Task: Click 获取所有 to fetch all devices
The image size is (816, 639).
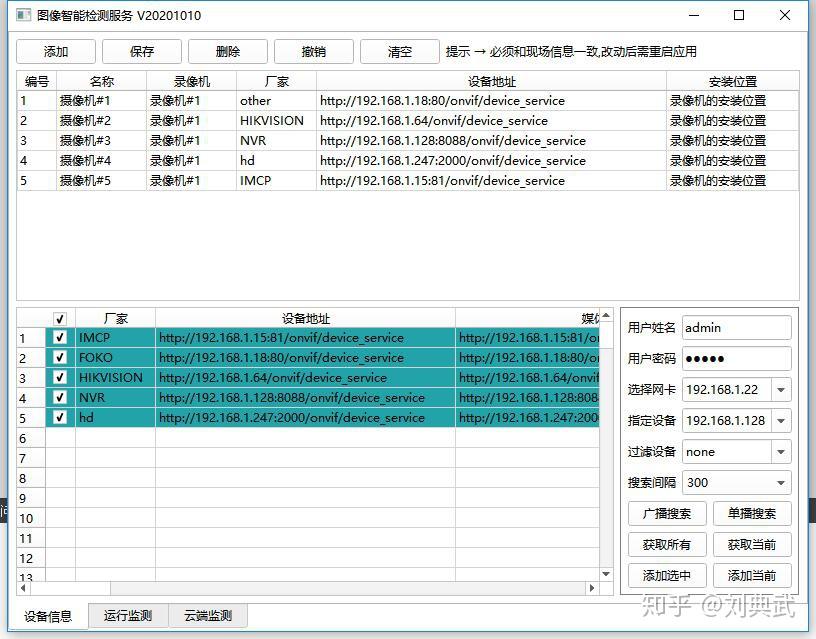Action: click(x=666, y=544)
